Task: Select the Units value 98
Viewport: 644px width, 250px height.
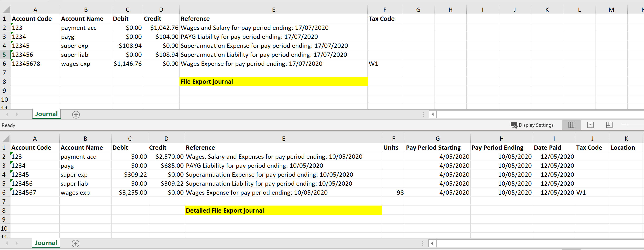Action: pyautogui.click(x=394, y=192)
